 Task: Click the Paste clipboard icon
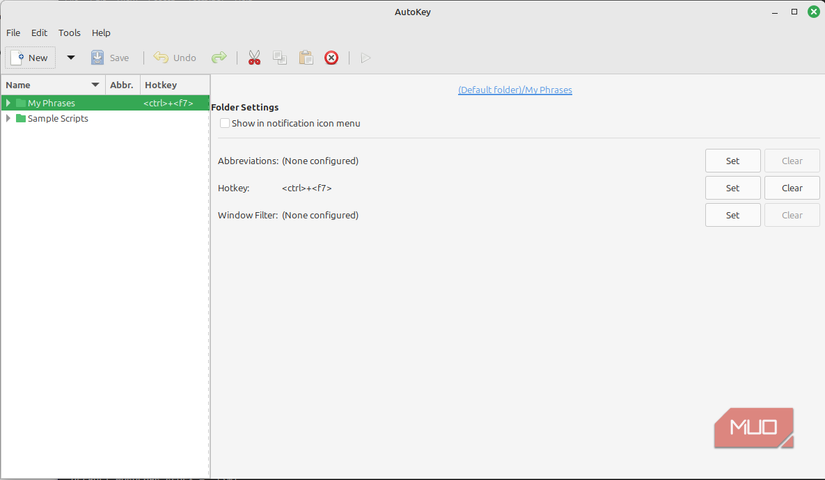[x=306, y=57]
